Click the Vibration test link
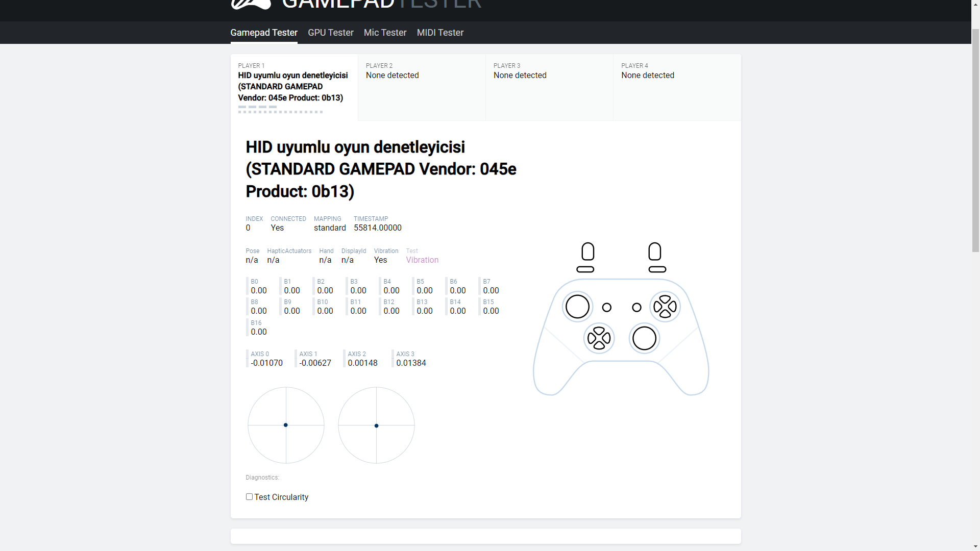The image size is (980, 551). point(422,260)
